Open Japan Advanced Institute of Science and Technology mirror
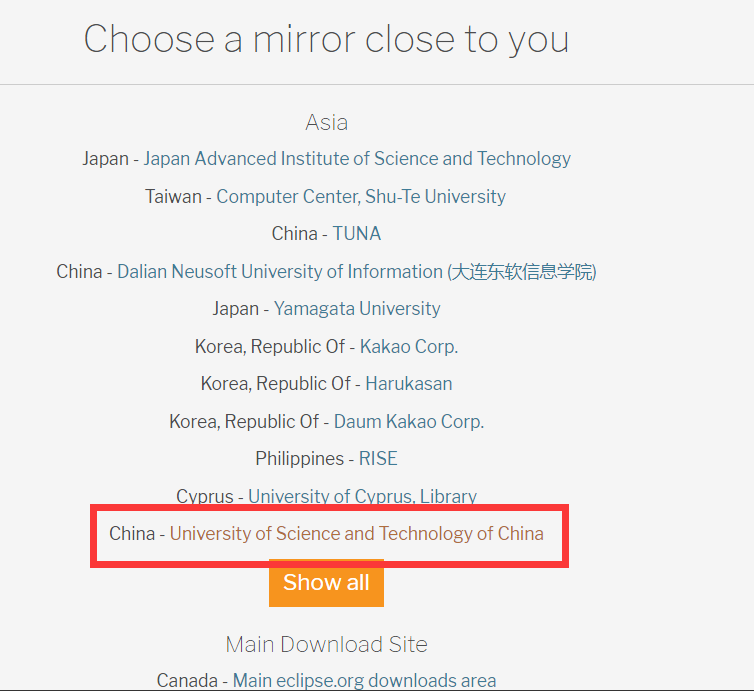Screen dimensions: 754x691 click(357, 159)
